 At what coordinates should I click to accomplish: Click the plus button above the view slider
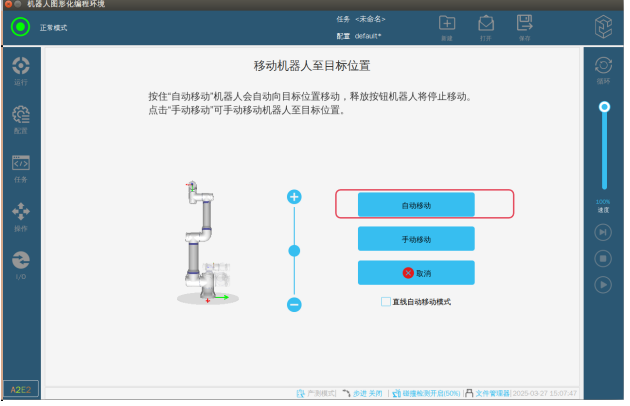click(x=294, y=197)
